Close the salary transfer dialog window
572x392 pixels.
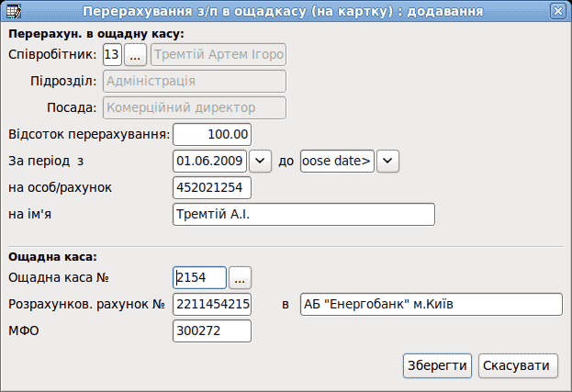coord(558,11)
